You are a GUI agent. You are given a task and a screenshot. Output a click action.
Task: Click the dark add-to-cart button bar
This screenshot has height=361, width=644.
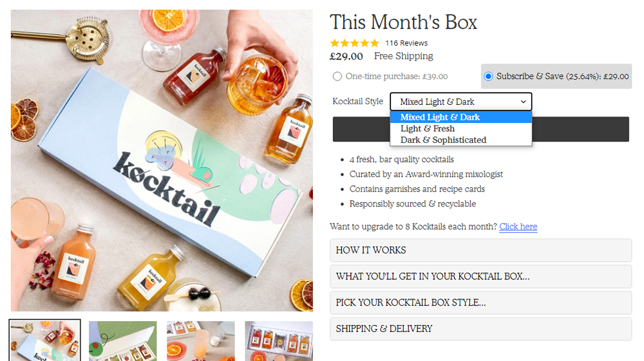point(481,129)
